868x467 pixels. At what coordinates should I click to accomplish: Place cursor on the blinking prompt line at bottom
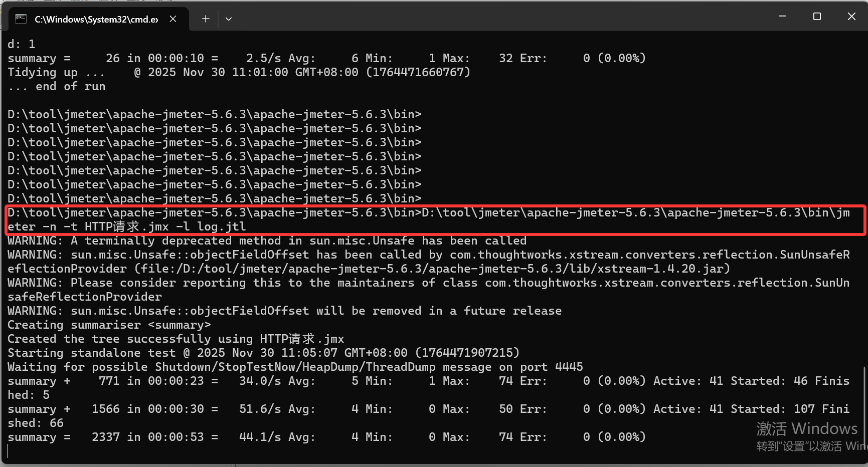pyautogui.click(x=9, y=451)
